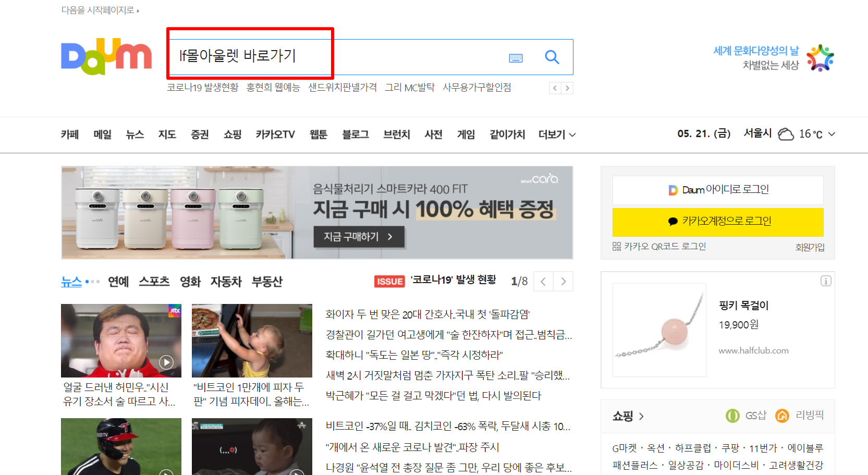The height and width of the screenshot is (475, 868).
Task: Click the cloudy weather icon
Action: pos(786,134)
